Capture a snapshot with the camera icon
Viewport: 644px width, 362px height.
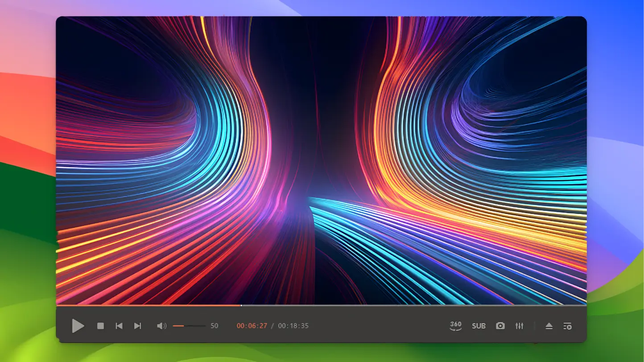(x=500, y=326)
